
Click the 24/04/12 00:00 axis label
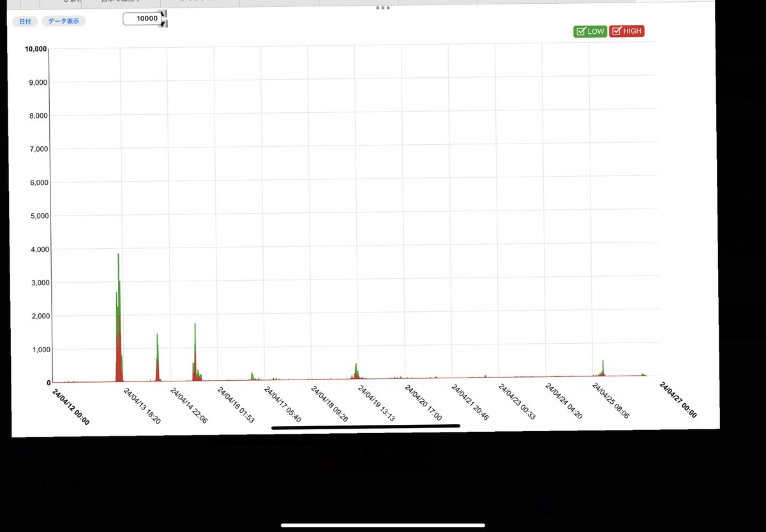[x=71, y=407]
